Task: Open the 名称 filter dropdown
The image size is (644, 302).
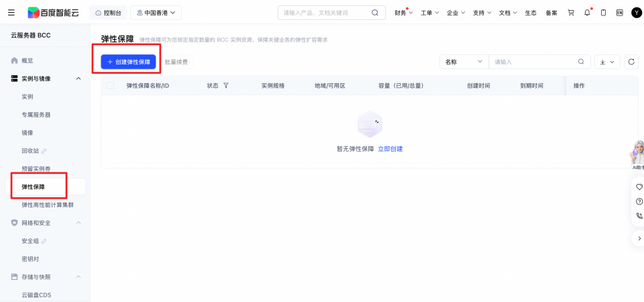Action: coord(464,62)
